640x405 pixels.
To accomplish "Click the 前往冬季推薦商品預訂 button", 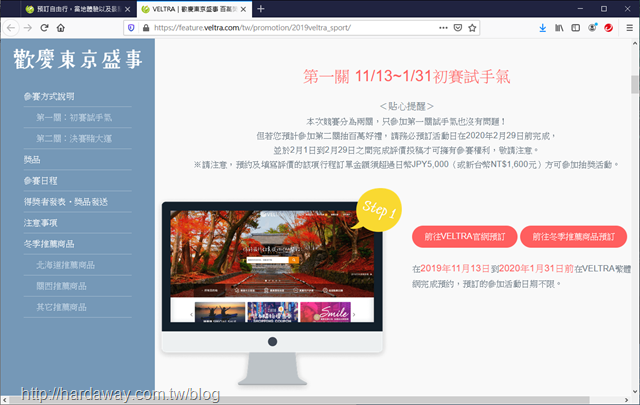I will coord(573,236).
